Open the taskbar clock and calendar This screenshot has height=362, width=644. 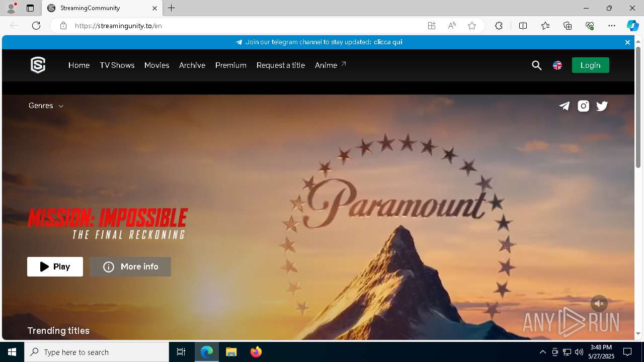(601, 352)
